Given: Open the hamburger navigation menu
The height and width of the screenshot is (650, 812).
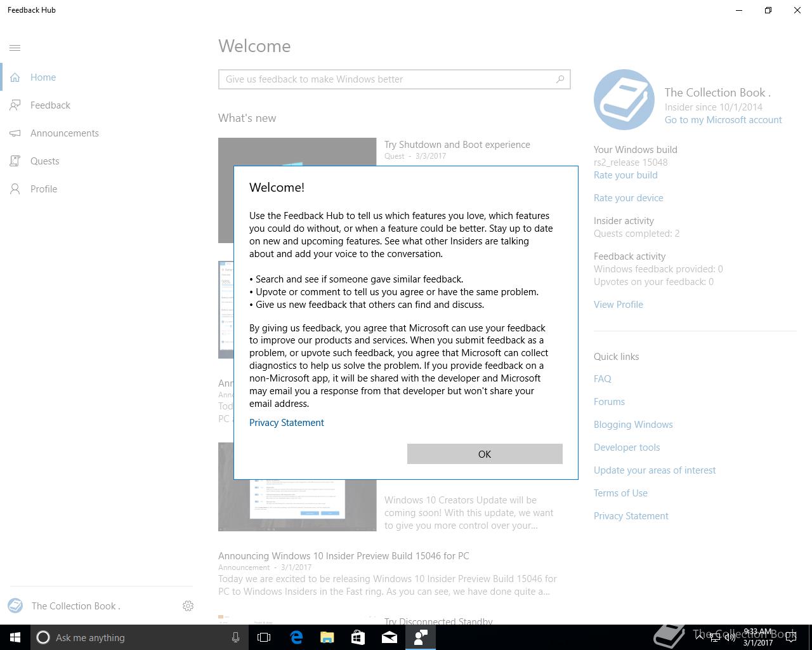Looking at the screenshot, I should point(15,48).
